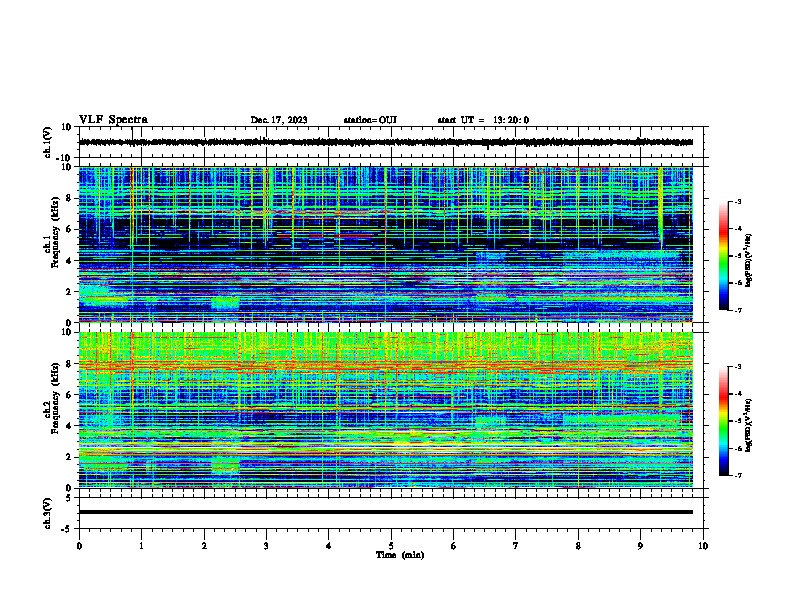Click the ch.2 spectrogram color scale bar
This screenshot has height=612, width=792.
723,421
